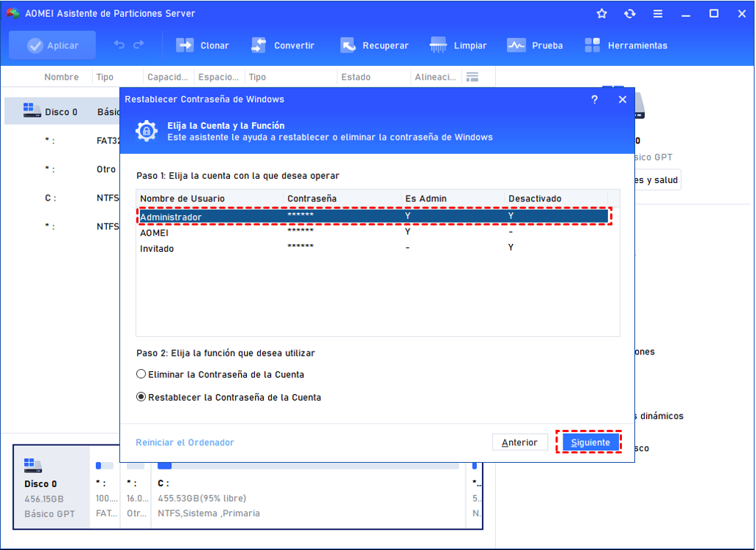Open the Convertir tool
756x550 pixels.
tap(283, 45)
